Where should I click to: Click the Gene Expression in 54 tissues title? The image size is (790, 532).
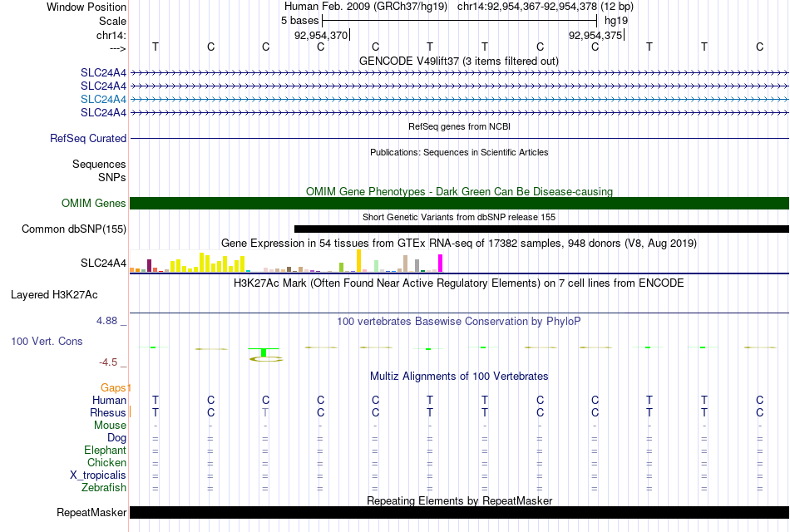pos(459,244)
